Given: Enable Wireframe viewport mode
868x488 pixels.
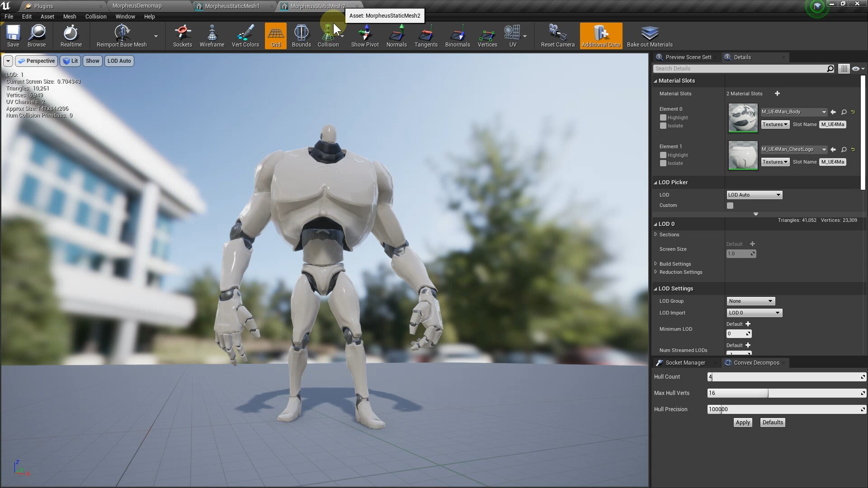Looking at the screenshot, I should (x=212, y=36).
